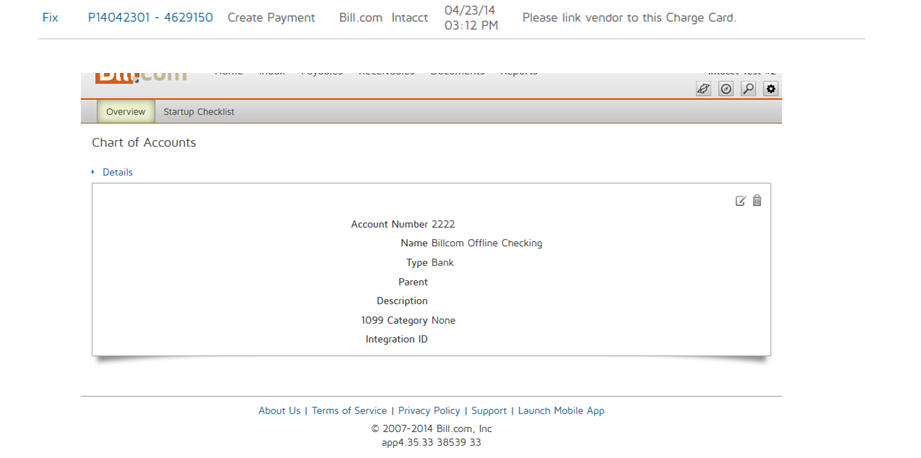The width and height of the screenshot is (921, 458).
Task: Select the 1099 Category label
Action: 394,321
